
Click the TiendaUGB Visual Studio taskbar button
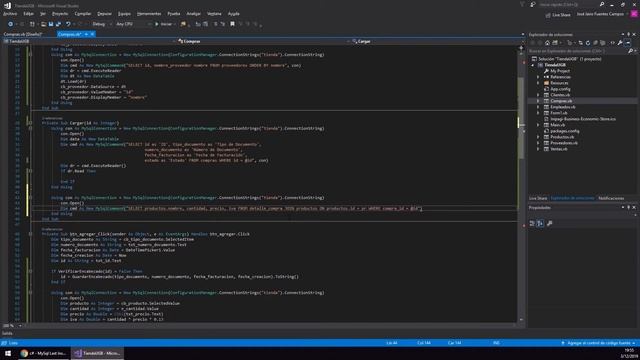pyautogui.click(x=97, y=353)
